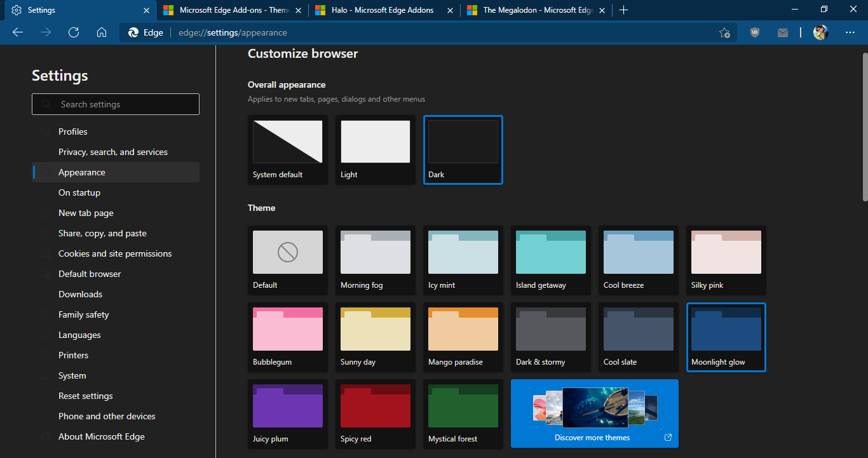Open the uBlock Origin extension icon
The image size is (868, 458).
pyautogui.click(x=754, y=32)
